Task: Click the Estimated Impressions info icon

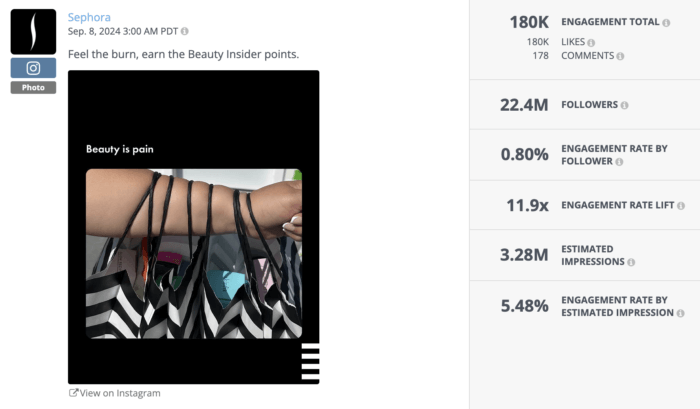Action: 631,263
